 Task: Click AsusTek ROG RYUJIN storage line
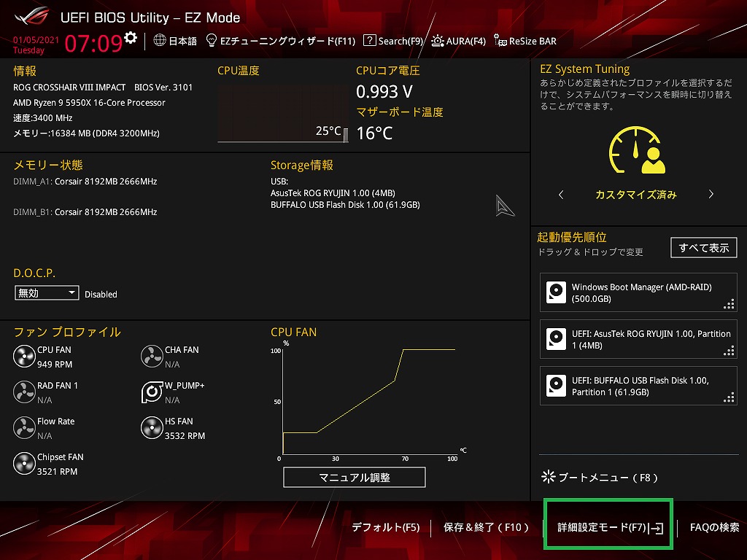click(x=333, y=192)
